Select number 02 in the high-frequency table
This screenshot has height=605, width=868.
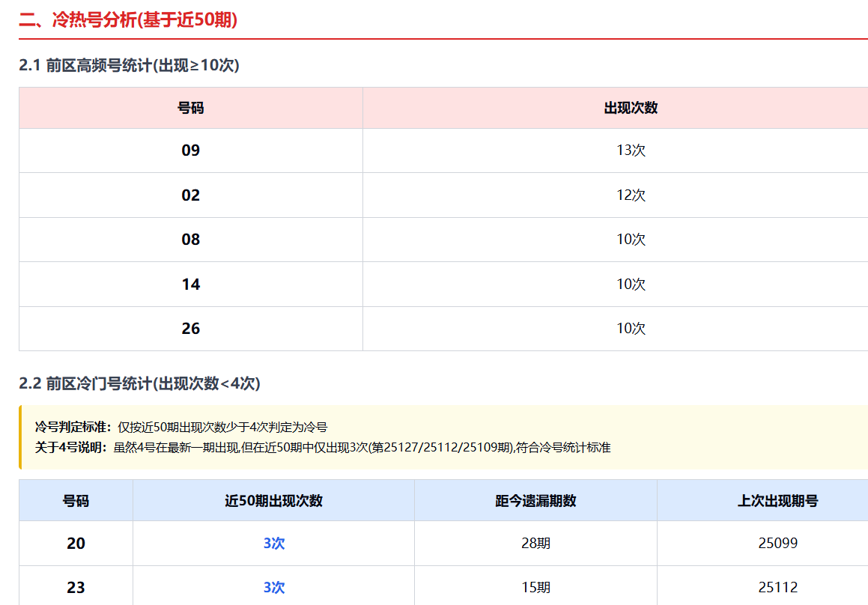[x=190, y=195]
